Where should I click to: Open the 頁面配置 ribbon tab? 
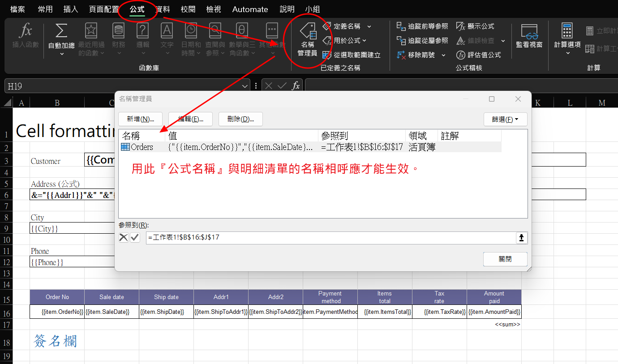(x=104, y=9)
